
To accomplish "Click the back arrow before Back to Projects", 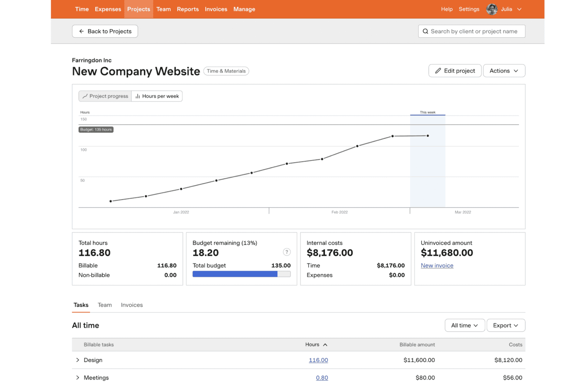I will (81, 31).
